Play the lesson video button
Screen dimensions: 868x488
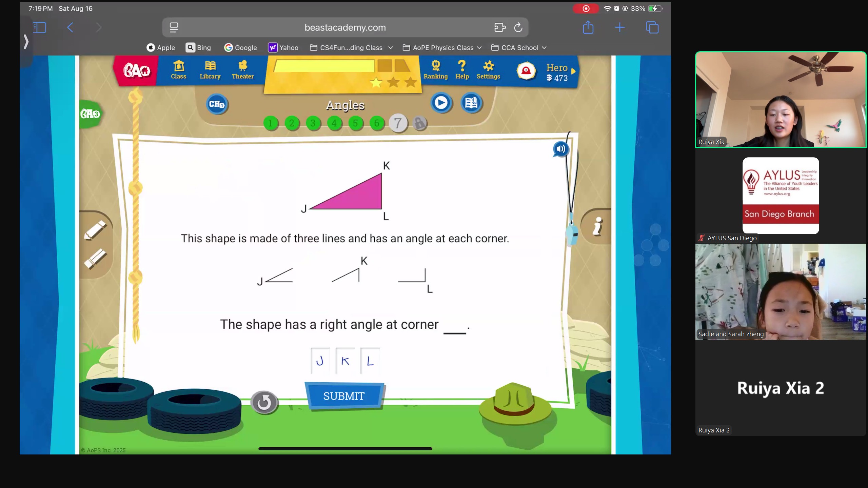441,103
